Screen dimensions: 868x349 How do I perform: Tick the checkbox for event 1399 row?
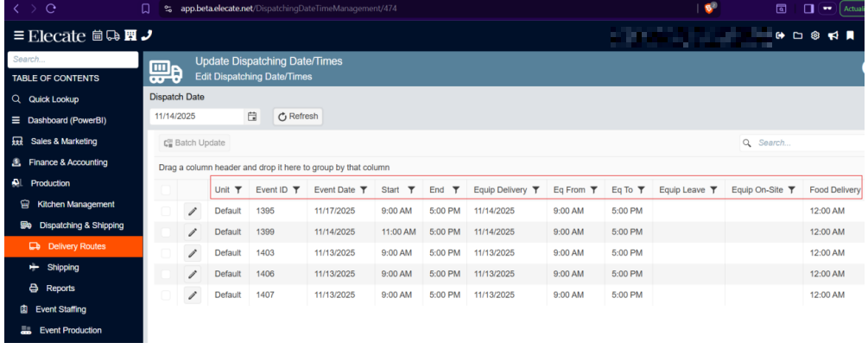(x=166, y=232)
